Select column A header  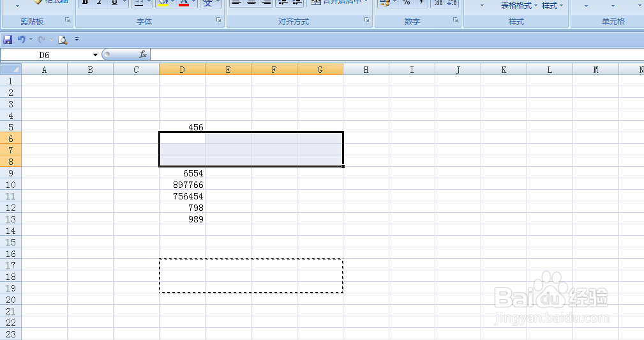pyautogui.click(x=44, y=70)
